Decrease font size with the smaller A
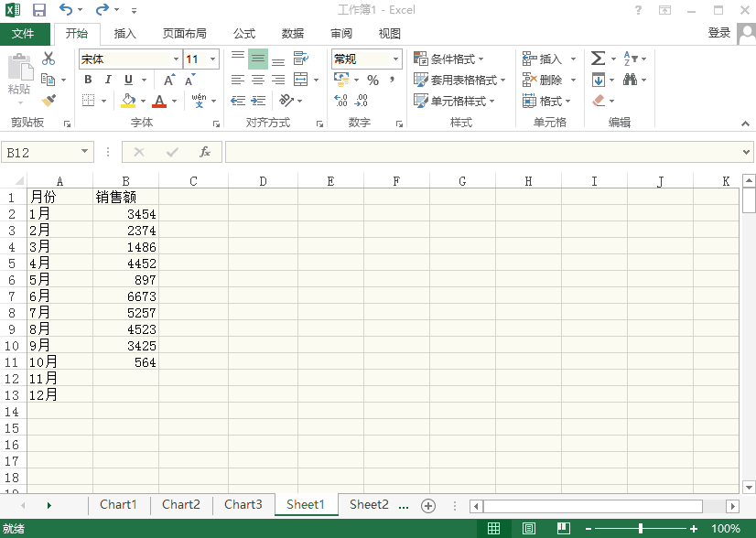Screen dimensions: 756x538 pos(190,80)
